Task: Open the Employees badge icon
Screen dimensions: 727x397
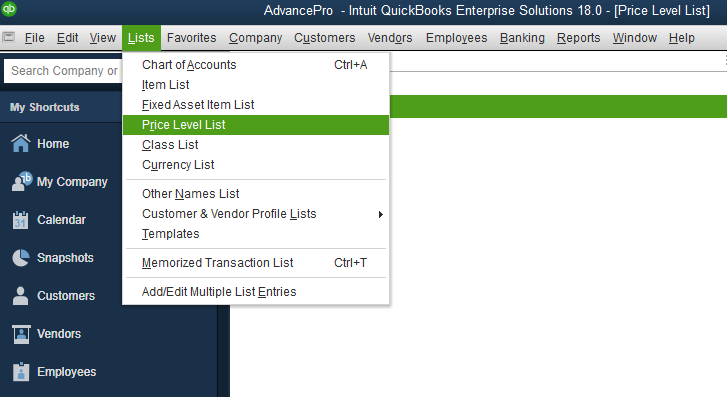Action: pyautogui.click(x=21, y=372)
